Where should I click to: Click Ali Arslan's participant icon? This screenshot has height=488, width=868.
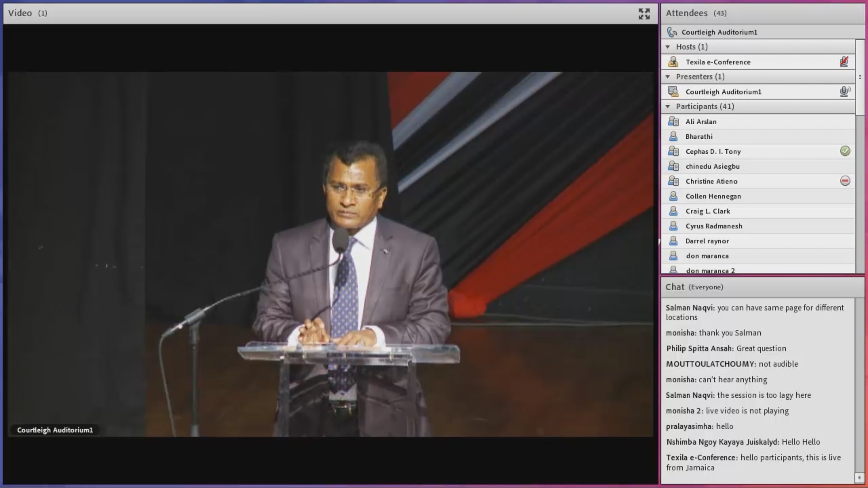673,122
